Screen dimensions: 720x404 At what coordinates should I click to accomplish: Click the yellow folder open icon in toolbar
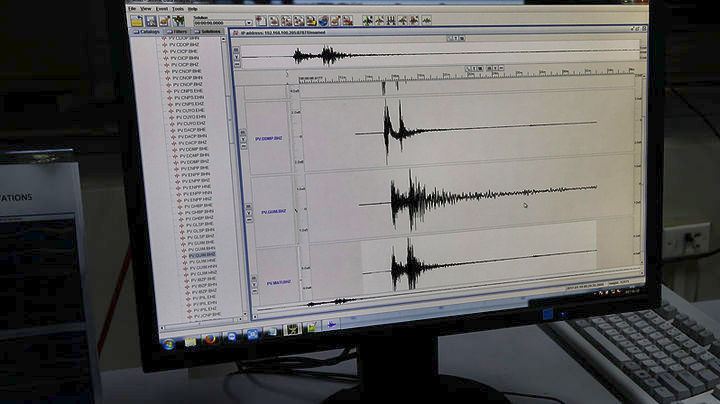(x=137, y=20)
